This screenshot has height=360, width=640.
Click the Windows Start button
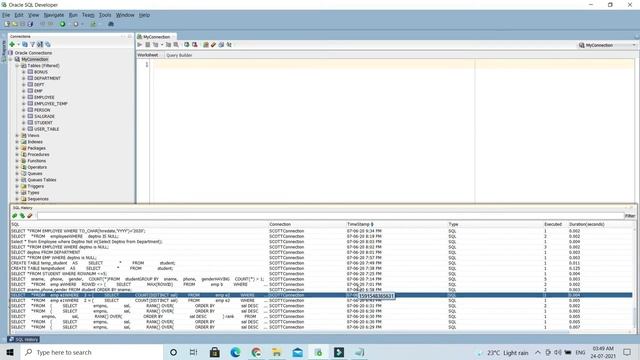(10, 352)
